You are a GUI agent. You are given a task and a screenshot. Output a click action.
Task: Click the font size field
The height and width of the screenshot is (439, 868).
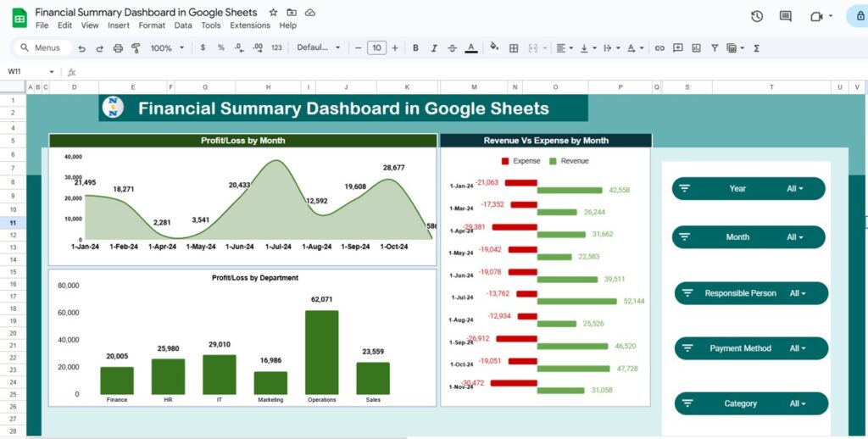(x=376, y=48)
